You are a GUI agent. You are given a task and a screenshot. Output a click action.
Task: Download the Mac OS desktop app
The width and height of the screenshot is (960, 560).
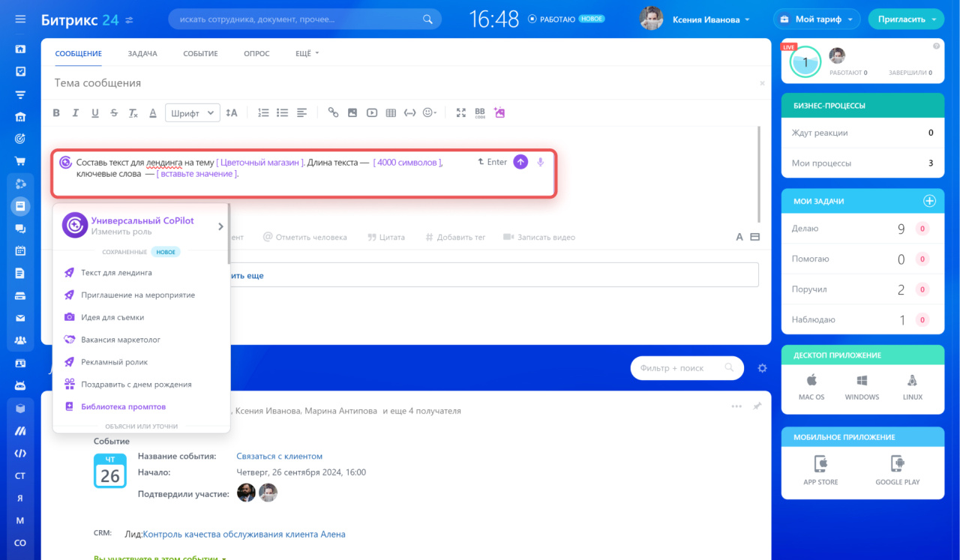coord(811,387)
